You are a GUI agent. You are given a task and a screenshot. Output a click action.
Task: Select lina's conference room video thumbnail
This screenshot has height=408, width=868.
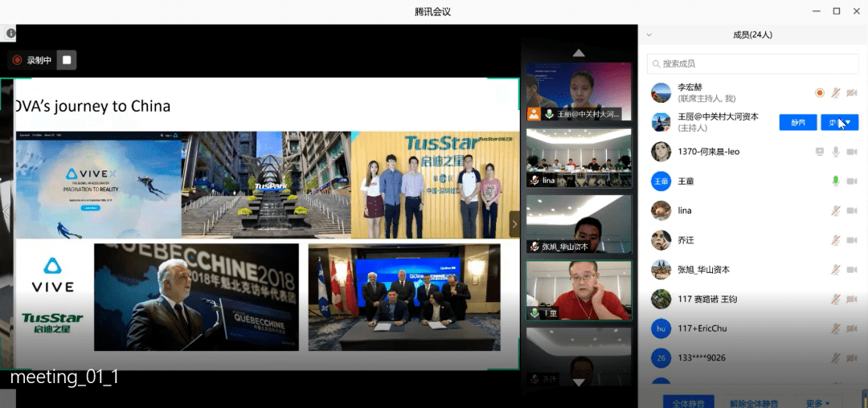[579, 157]
